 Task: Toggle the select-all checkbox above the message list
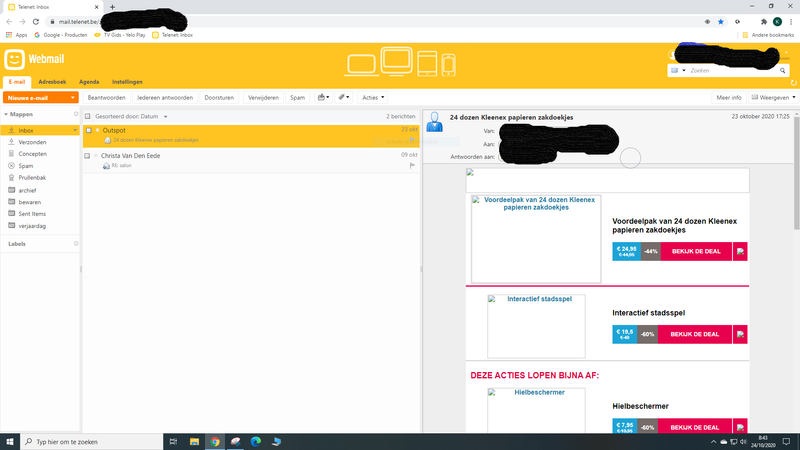(89, 117)
